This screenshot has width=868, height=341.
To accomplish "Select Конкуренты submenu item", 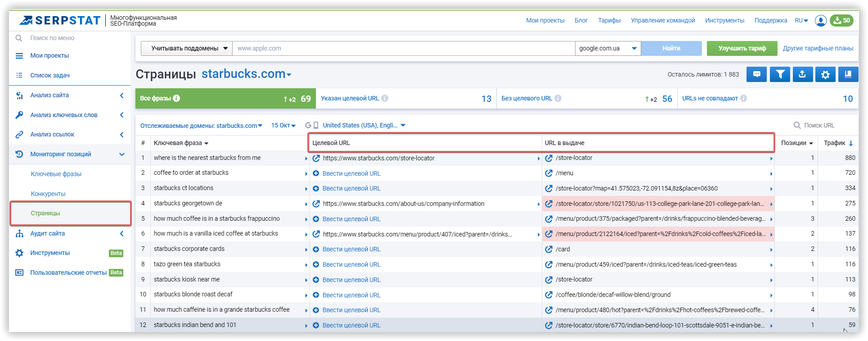I will coord(48,194).
